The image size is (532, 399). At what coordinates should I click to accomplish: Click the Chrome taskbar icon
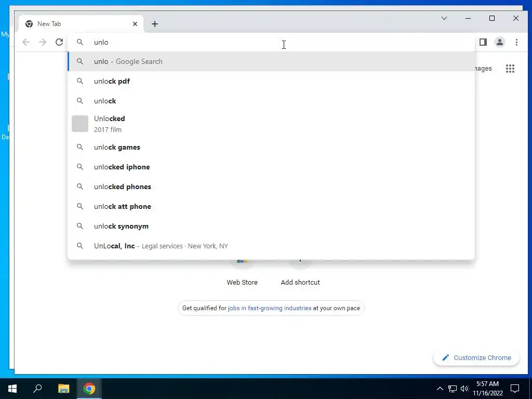89,389
